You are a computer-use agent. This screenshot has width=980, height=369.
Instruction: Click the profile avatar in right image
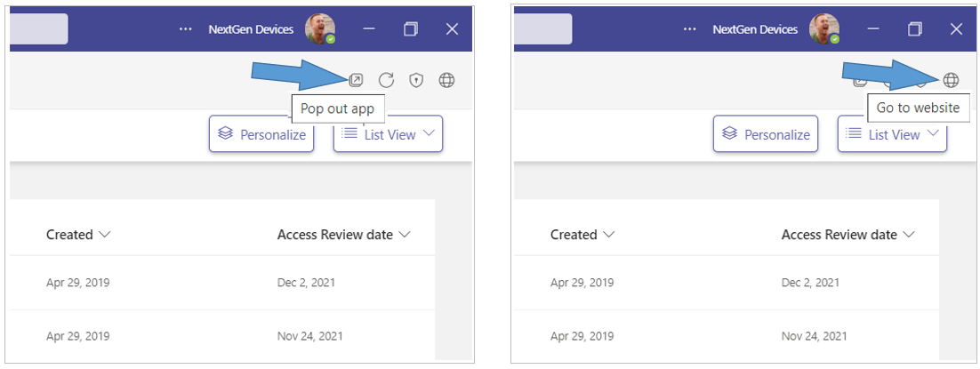click(824, 29)
